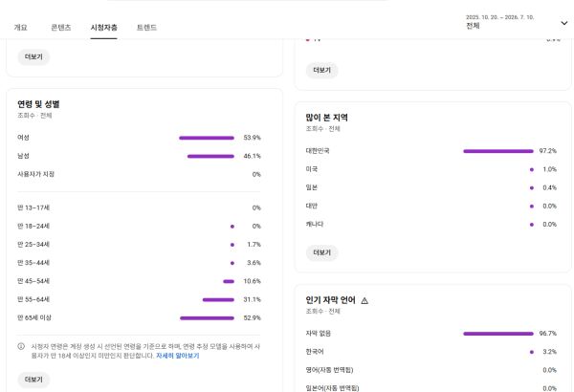Click the 여성 53.9% purple bar
Image resolution: width=574 pixels, height=392 pixels.
pos(207,138)
